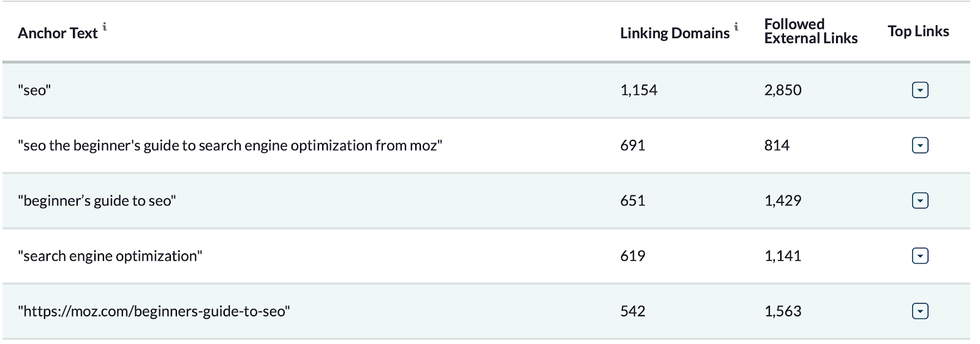This screenshot has width=980, height=344.
Task: Click "search engine optimization" anchor text
Action: (110, 256)
